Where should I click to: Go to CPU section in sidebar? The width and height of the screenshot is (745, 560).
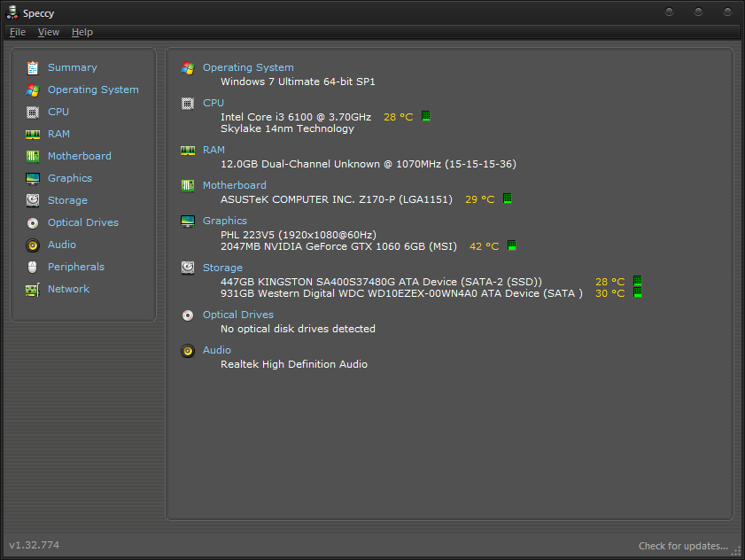click(58, 112)
